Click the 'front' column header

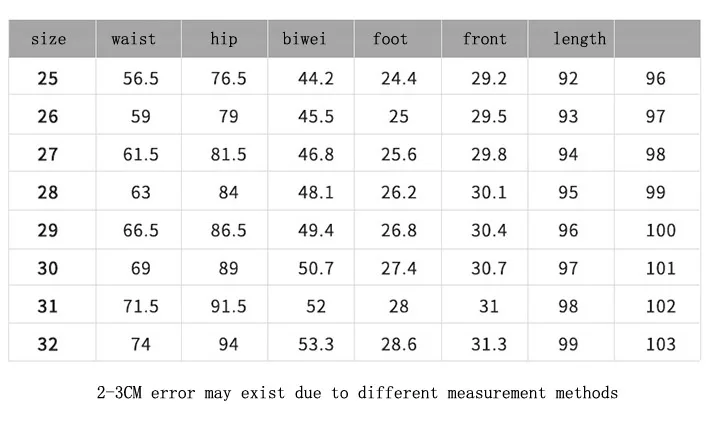coord(485,39)
